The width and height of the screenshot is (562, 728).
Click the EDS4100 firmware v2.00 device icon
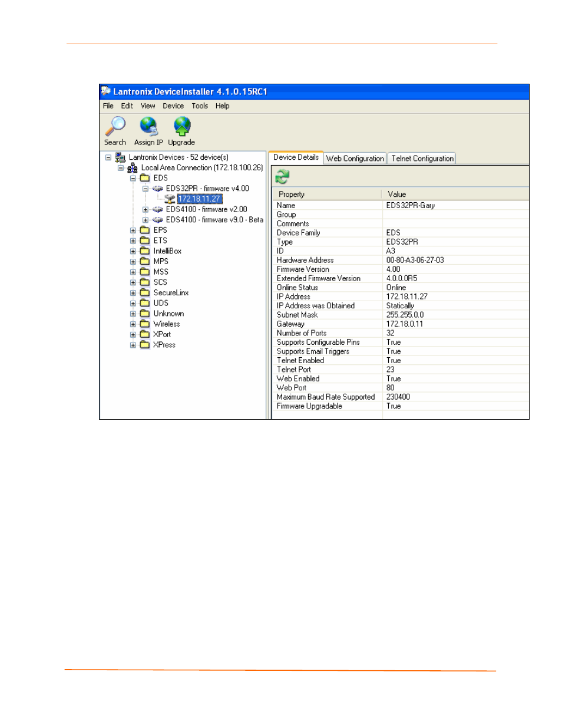tap(157, 209)
